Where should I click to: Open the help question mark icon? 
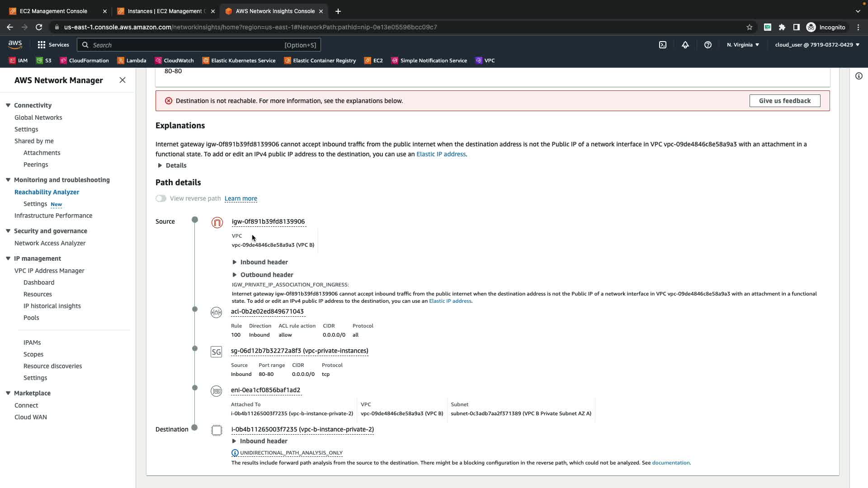click(x=708, y=45)
